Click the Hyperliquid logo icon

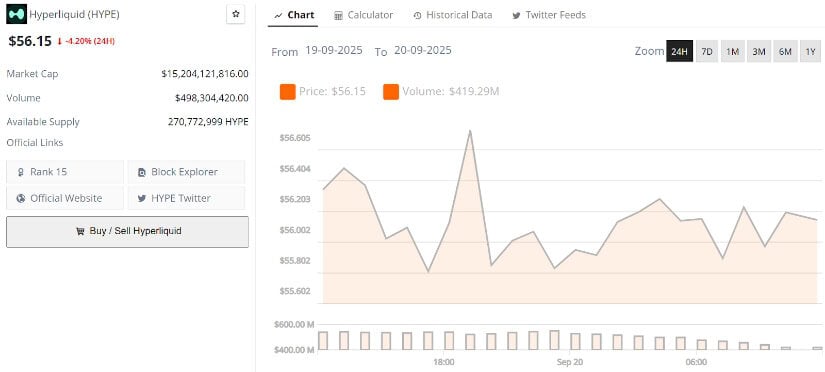16,14
